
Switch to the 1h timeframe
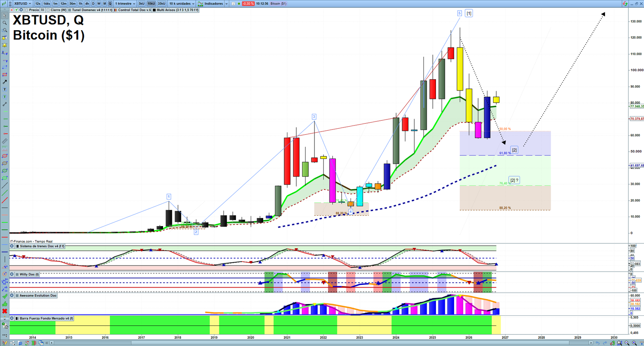tap(80, 4)
